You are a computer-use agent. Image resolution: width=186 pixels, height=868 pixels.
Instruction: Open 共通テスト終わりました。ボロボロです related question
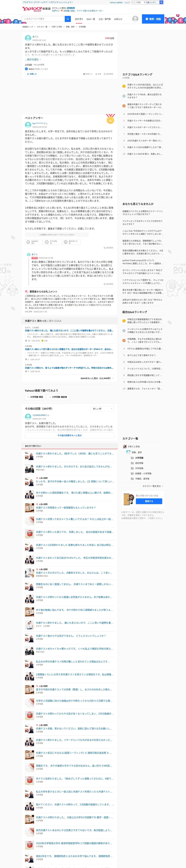pos(74,467)
